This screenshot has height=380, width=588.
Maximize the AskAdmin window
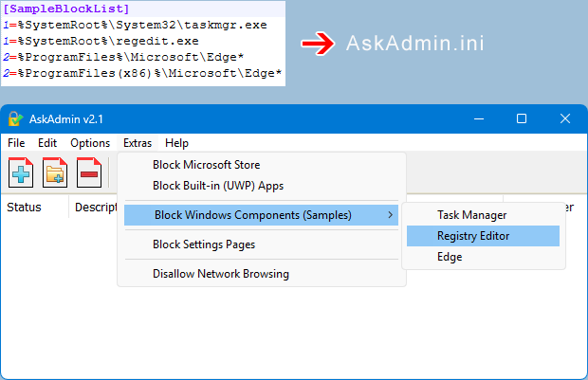pos(521,118)
